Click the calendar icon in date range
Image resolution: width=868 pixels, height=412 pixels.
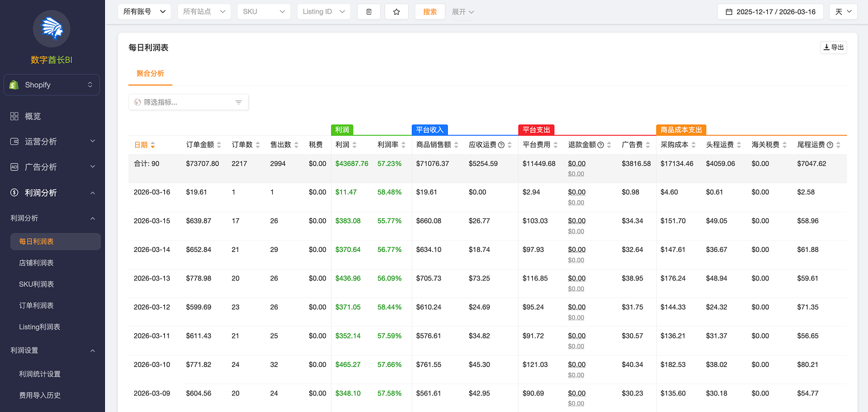[x=729, y=12]
